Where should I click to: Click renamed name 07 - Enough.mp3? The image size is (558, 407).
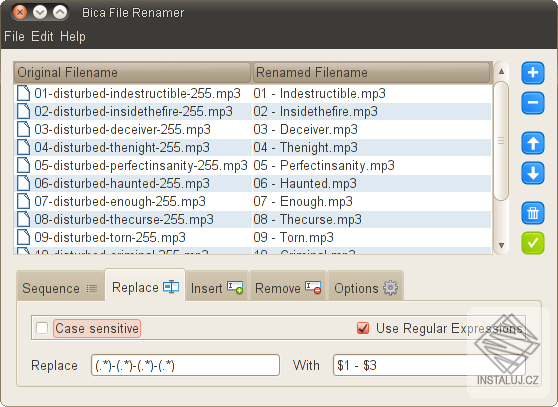coord(303,201)
